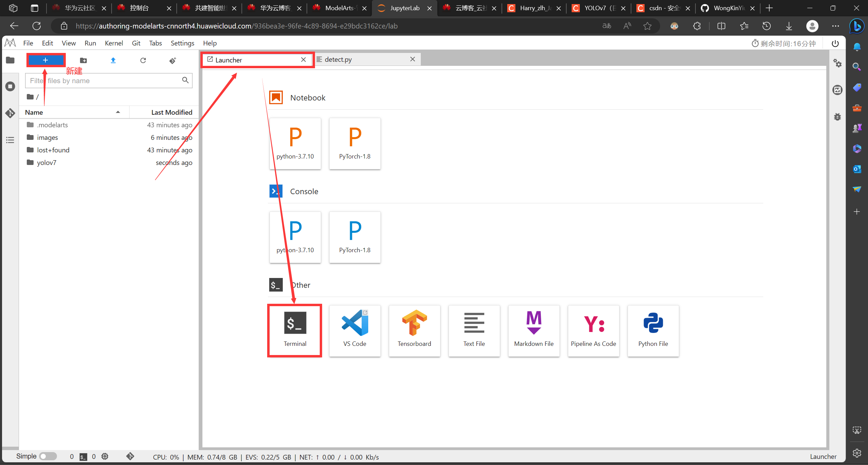Screen dimensions: 868x465
Task: Sort files by Name column arrow
Action: (118, 112)
